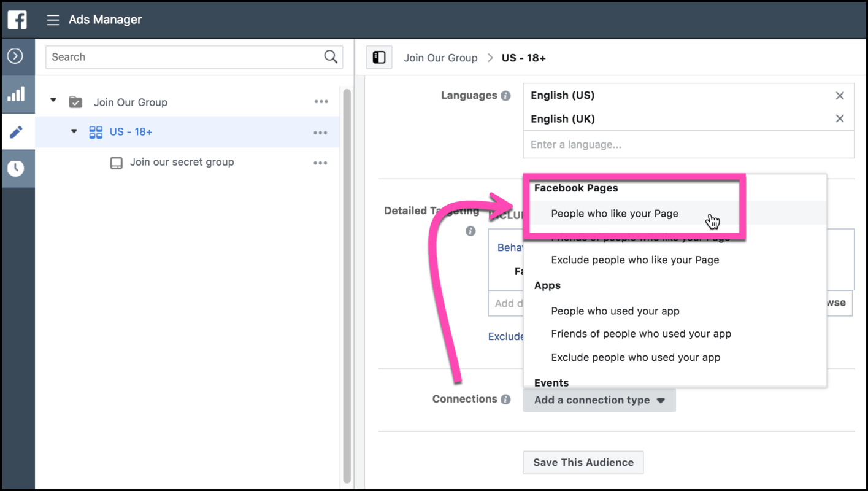Click the Facebook Pages section header
Image resolution: width=868 pixels, height=491 pixels.
(576, 188)
